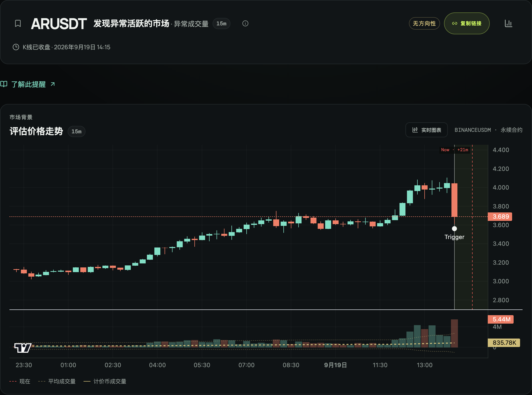This screenshot has width=532, height=395.
Task: Open the bar chart icon at top right
Action: [x=508, y=23]
